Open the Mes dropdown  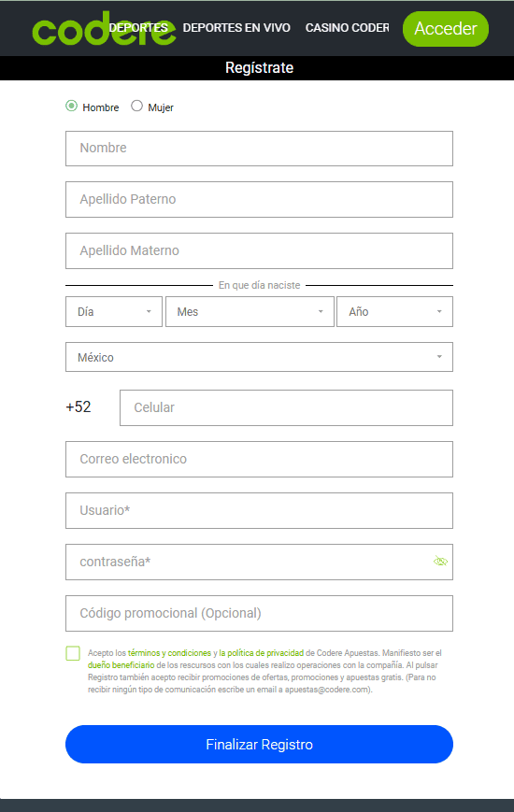[x=250, y=312]
